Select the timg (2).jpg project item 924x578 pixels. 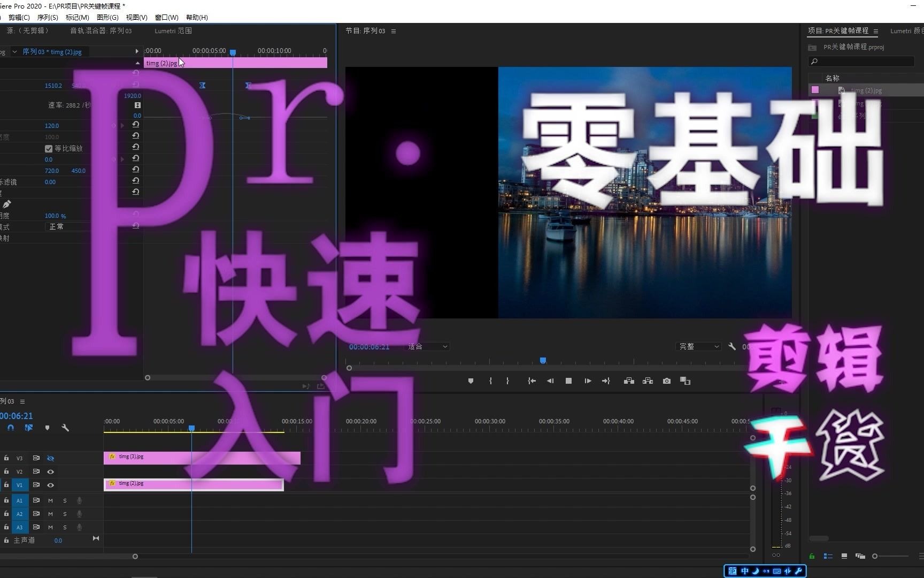(866, 90)
